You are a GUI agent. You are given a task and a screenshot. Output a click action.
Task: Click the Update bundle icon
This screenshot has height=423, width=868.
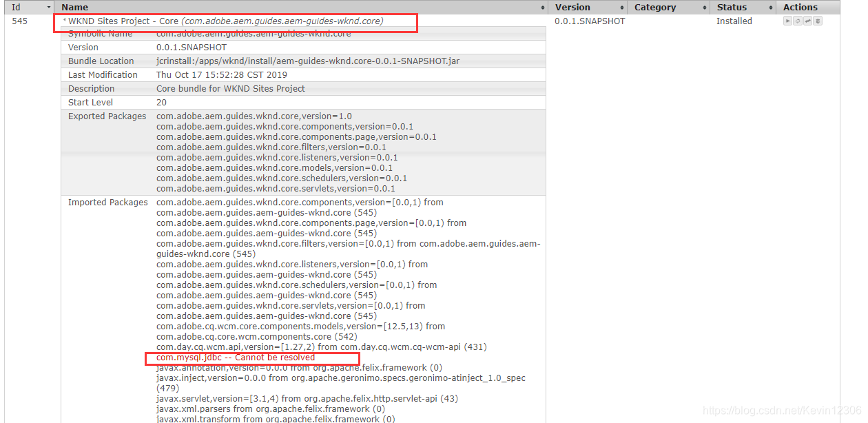tap(807, 21)
